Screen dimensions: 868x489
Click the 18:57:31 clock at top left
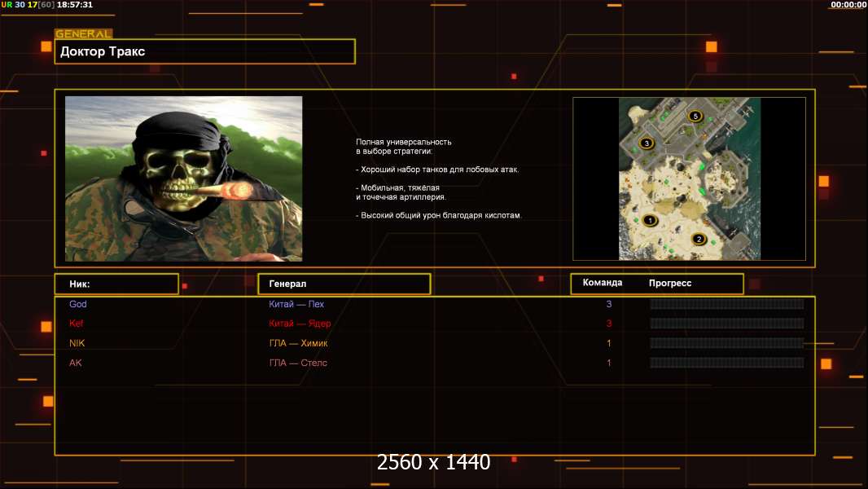(x=74, y=5)
